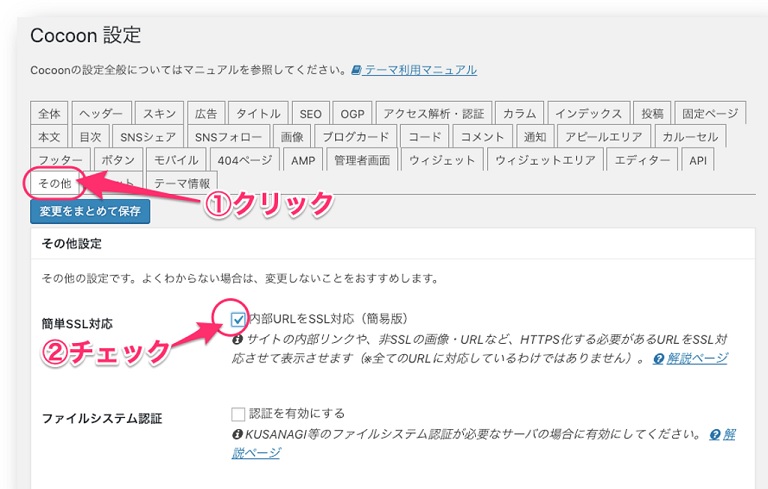The image size is (768, 489).
Task: Select the 広告 tab
Action: click(x=206, y=114)
